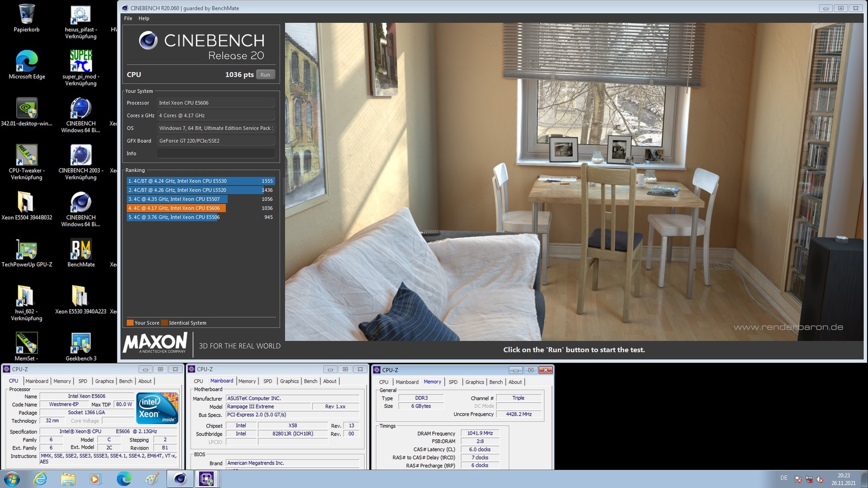The width and height of the screenshot is (868, 488).
Task: Launch Microsoft Edge from desktop
Action: tap(27, 65)
